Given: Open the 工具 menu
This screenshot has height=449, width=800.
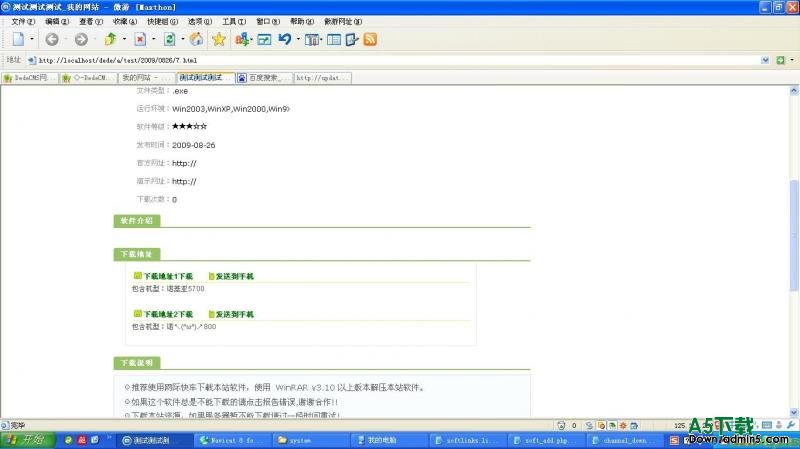Looking at the screenshot, I should (234, 21).
